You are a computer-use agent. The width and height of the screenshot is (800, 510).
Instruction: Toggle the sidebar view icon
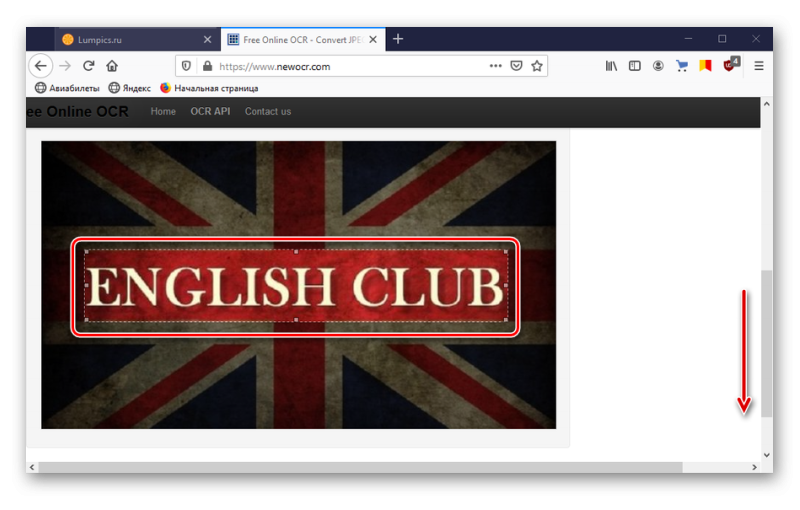(635, 66)
